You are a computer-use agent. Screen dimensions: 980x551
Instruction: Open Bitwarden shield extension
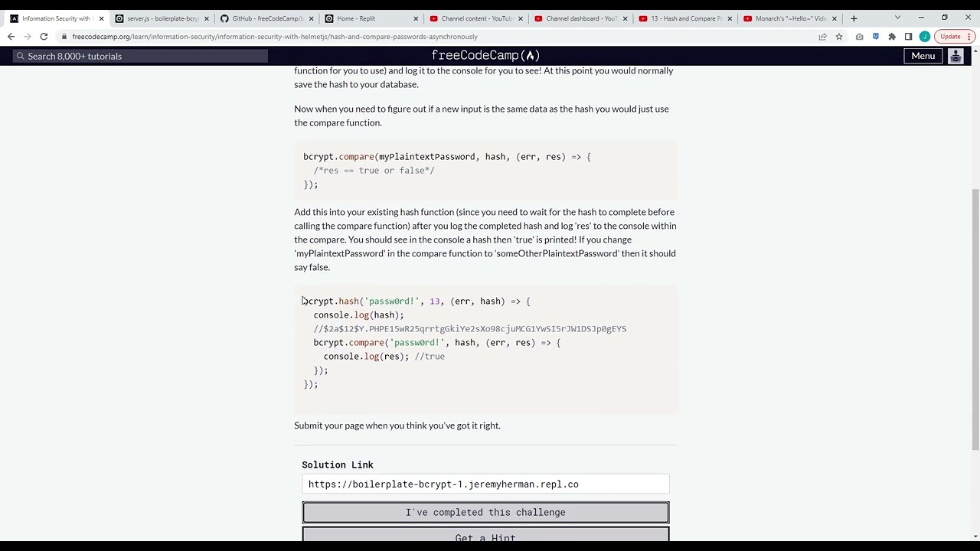[x=876, y=37]
